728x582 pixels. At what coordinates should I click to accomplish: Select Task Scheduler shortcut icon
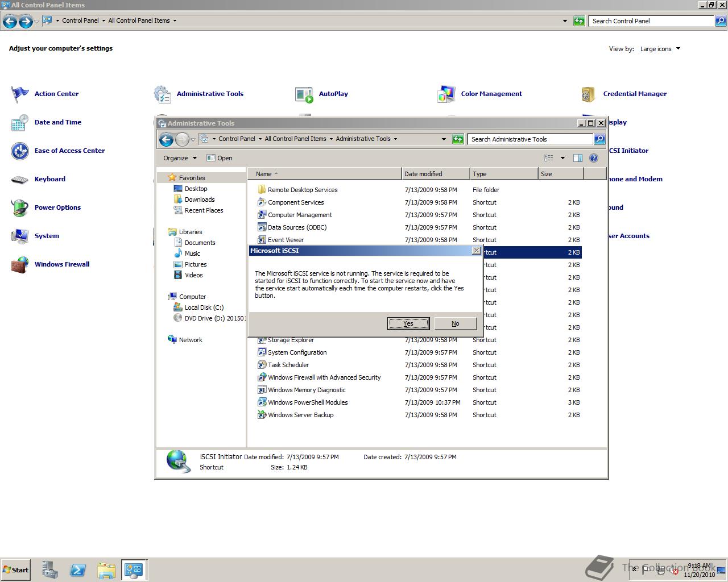pyautogui.click(x=262, y=365)
